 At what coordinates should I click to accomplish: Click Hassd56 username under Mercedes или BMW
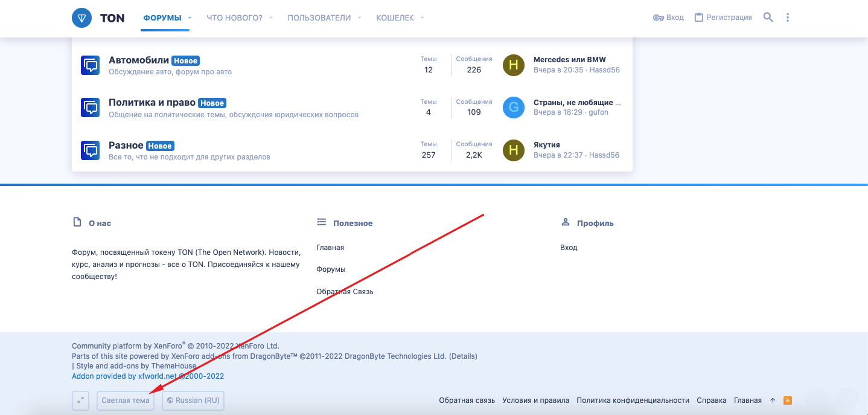pyautogui.click(x=604, y=70)
